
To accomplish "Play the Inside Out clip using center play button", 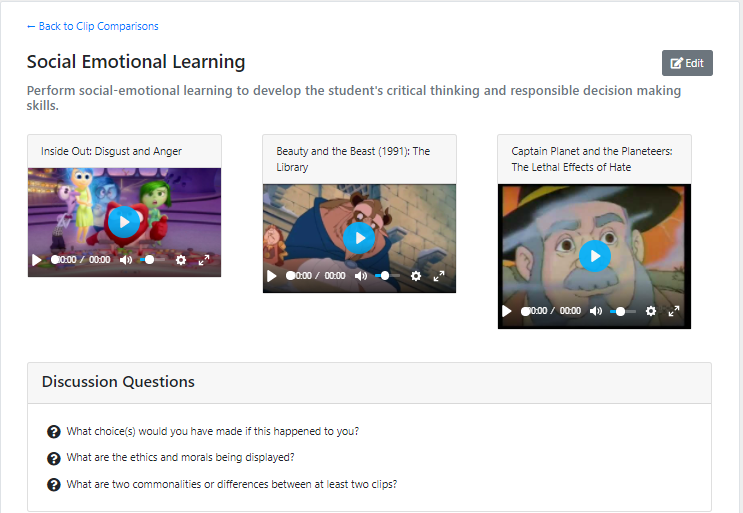I will tap(124, 222).
